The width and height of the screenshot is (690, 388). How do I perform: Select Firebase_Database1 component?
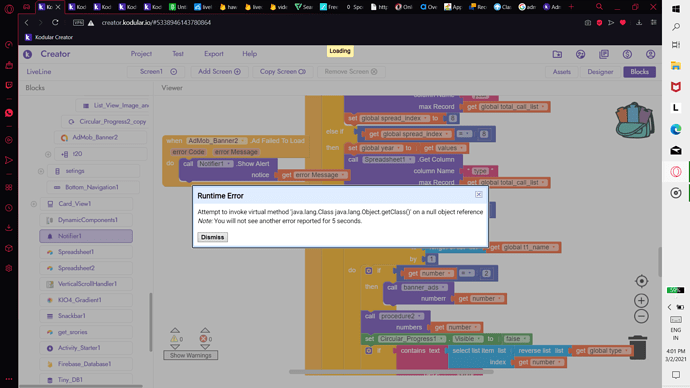[x=86, y=364]
